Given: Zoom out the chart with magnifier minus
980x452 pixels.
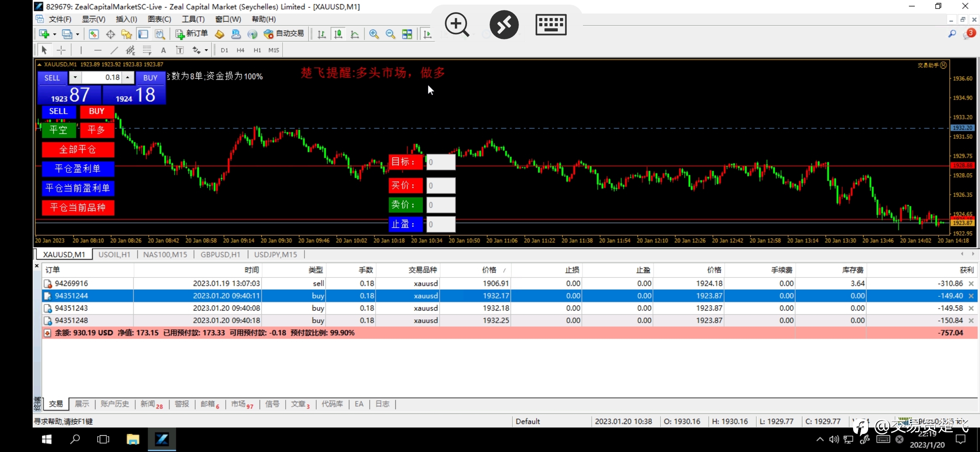Looking at the screenshot, I should 390,34.
